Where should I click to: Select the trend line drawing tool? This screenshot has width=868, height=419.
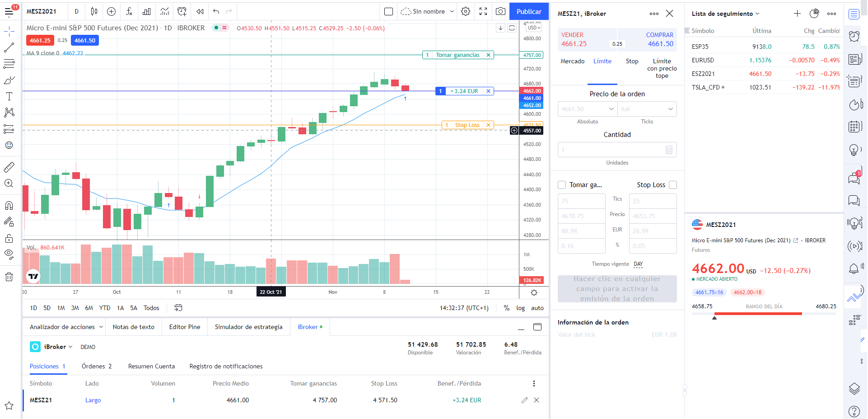pos(9,47)
